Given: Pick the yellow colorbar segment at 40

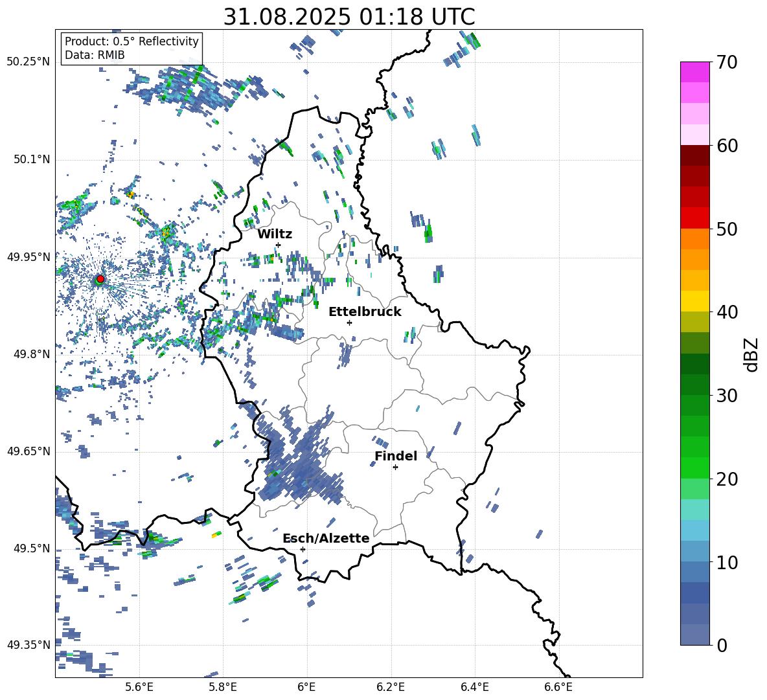Looking at the screenshot, I should pos(694,301).
